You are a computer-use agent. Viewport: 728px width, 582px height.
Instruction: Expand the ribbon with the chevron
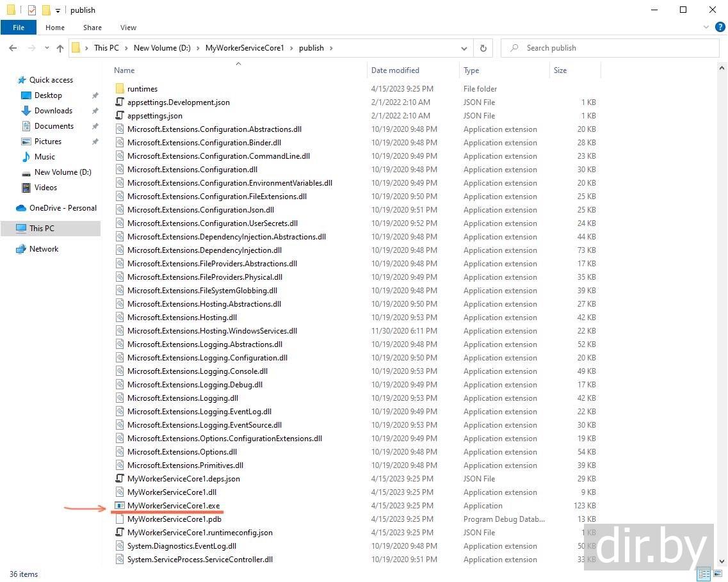click(707, 28)
